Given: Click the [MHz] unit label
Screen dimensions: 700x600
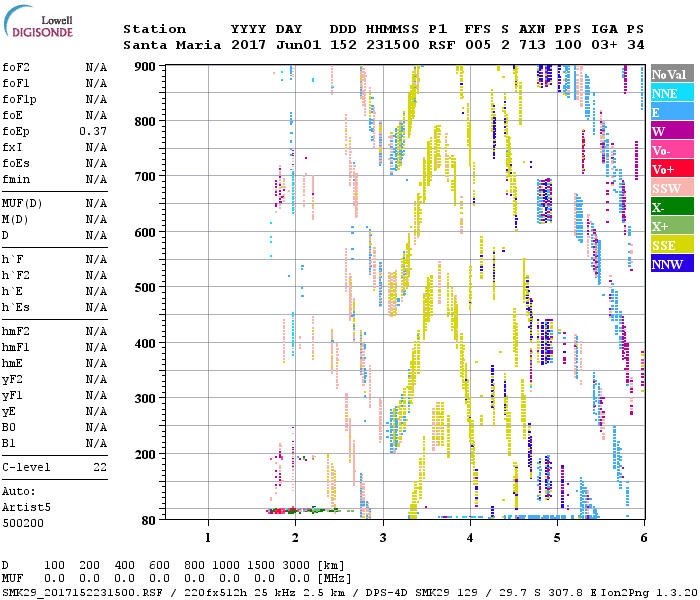Looking at the screenshot, I should coord(334,579).
